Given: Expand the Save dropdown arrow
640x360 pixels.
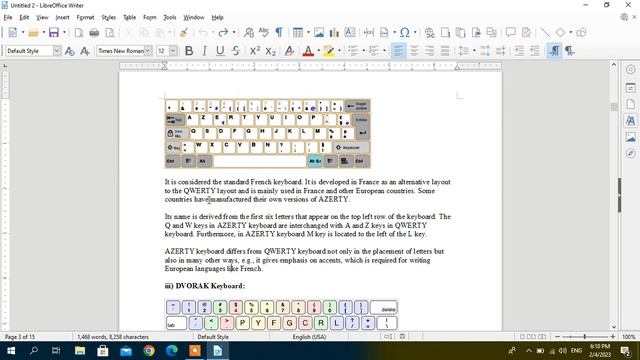Looking at the screenshot, I should 64,32.
